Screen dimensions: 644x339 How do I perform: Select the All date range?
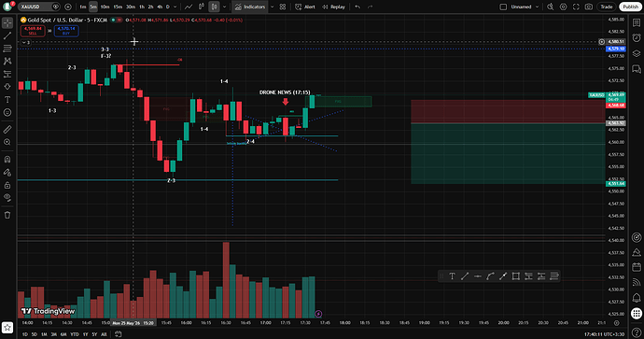[x=104, y=334]
